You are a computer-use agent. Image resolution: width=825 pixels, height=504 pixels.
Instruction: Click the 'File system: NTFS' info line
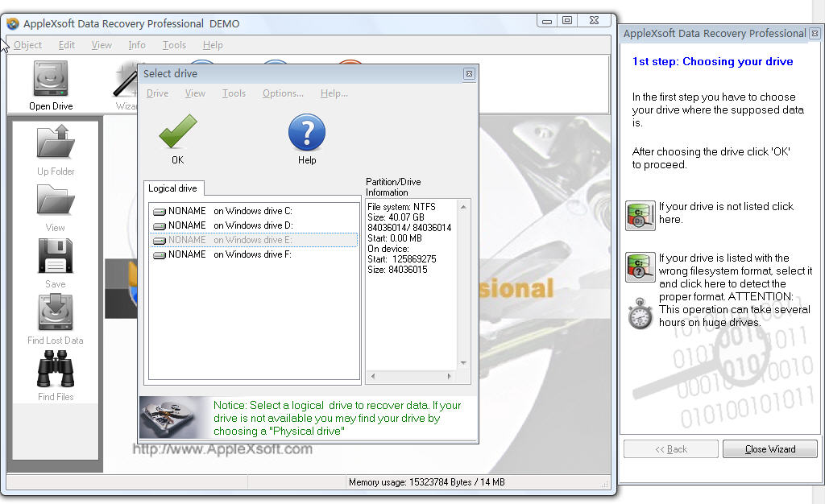(x=401, y=207)
